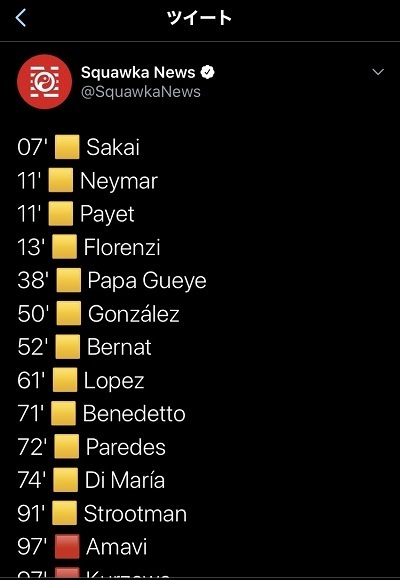Tap the yellow card emoji beside Florenzi

point(65,247)
